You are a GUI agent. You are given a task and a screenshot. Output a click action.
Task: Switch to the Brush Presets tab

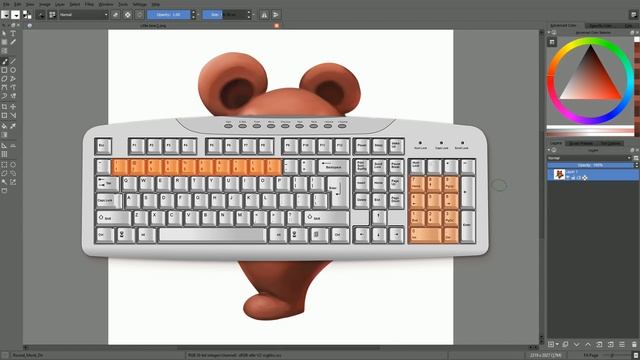(581, 143)
